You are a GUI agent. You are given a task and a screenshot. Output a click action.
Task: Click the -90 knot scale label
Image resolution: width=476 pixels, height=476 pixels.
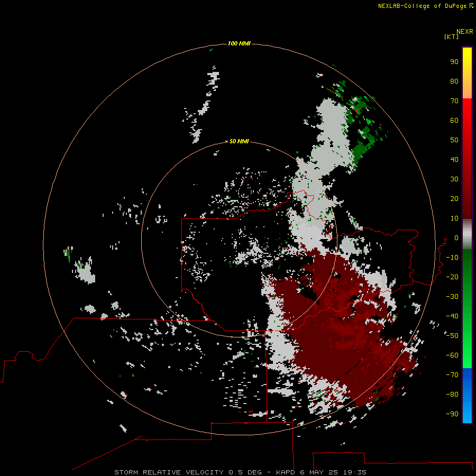[x=452, y=414]
